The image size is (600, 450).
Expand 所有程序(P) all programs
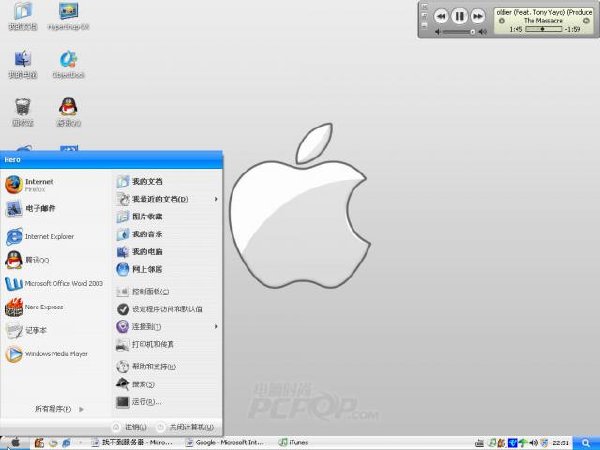59,409
